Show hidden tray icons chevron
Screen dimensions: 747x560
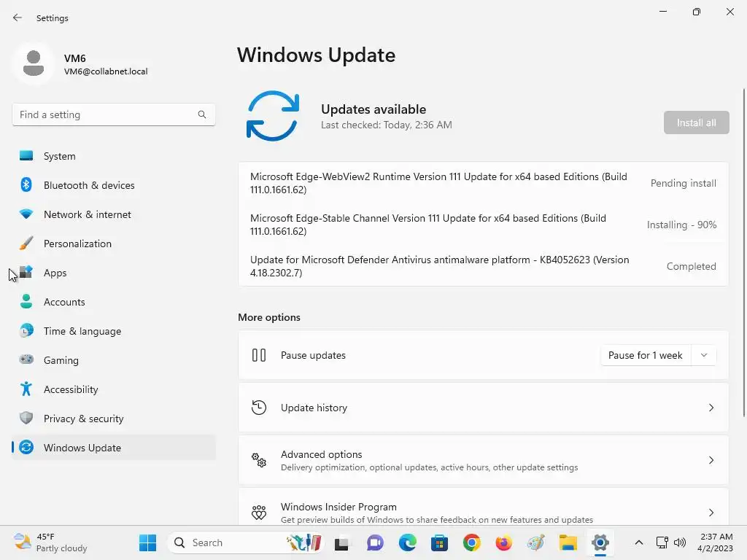(639, 542)
